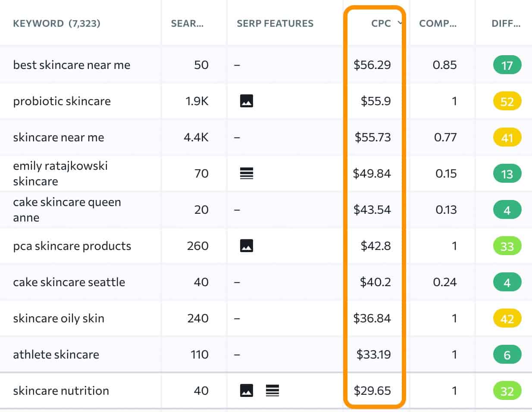This screenshot has width=532, height=412.
Task: Click the green difficulty badge 17
Action: coord(507,65)
